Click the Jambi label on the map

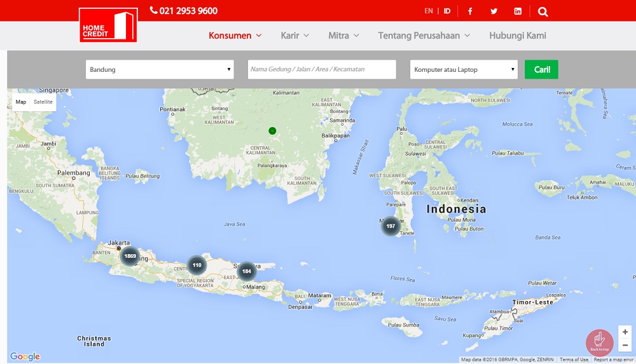click(48, 144)
